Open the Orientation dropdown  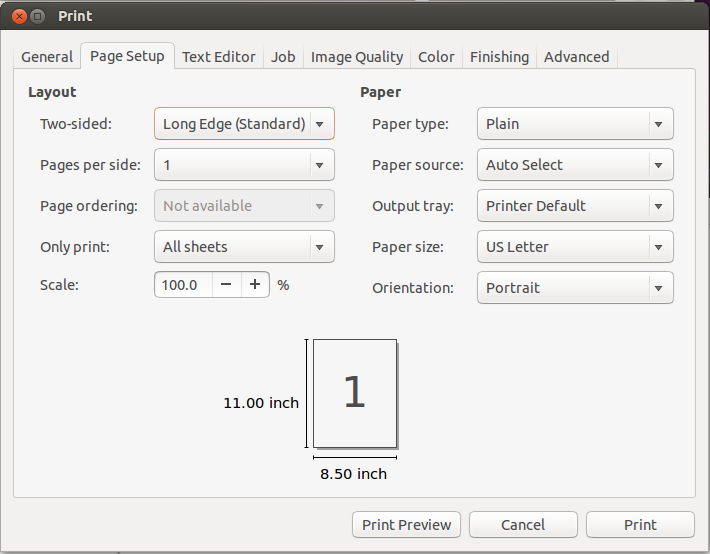click(575, 288)
